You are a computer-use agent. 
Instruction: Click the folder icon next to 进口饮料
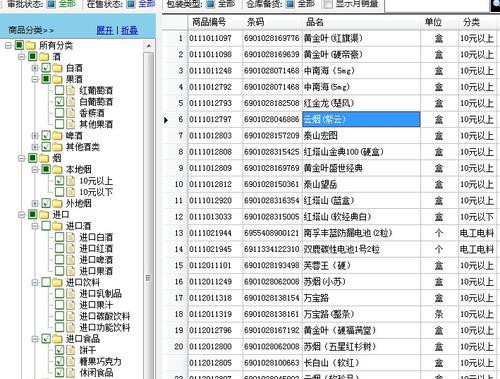click(x=57, y=282)
